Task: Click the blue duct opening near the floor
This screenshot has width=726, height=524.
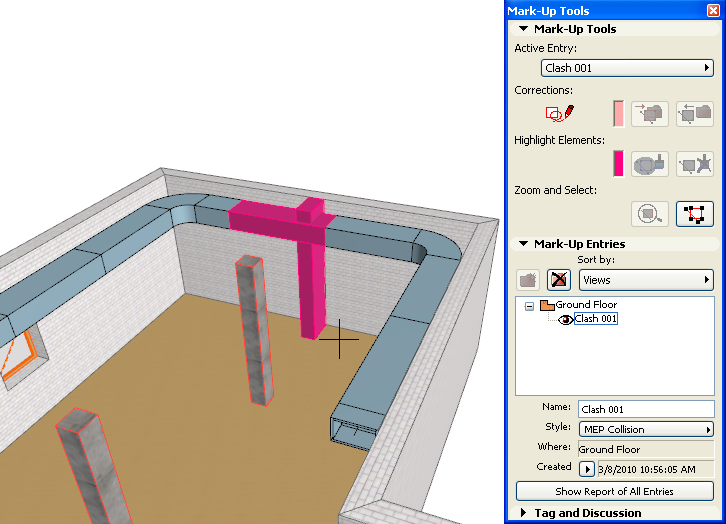Action: pos(354,433)
